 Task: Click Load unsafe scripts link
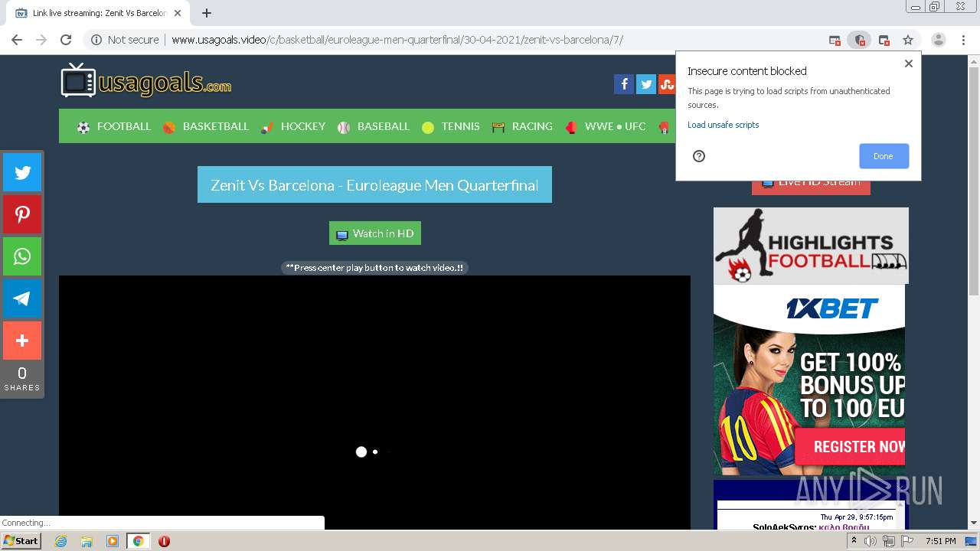[723, 125]
